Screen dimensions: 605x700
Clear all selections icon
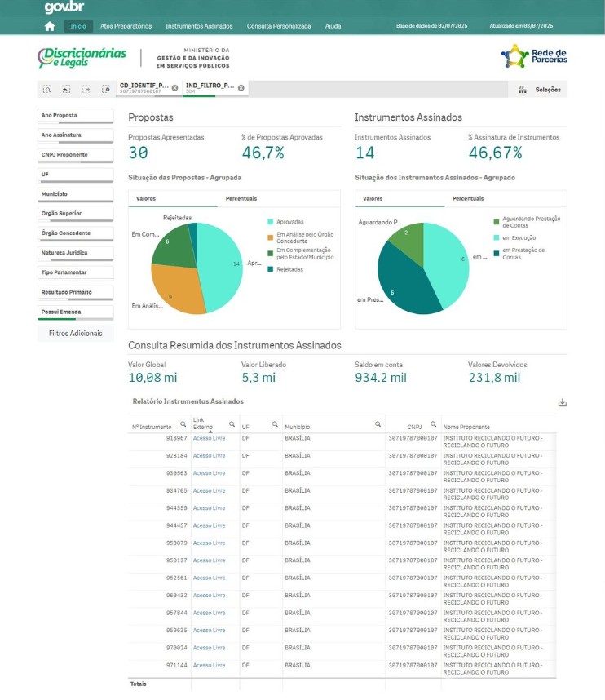pyautogui.click(x=105, y=89)
